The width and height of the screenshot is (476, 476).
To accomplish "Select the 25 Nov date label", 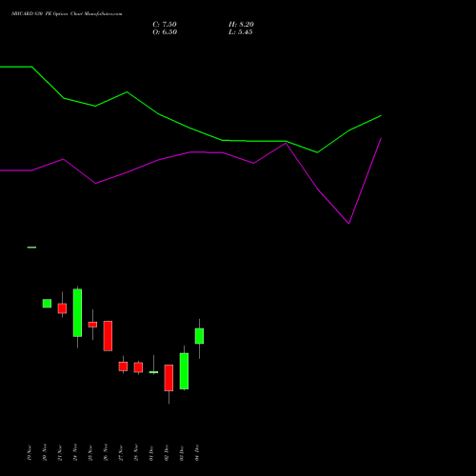I will click(x=90, y=453).
